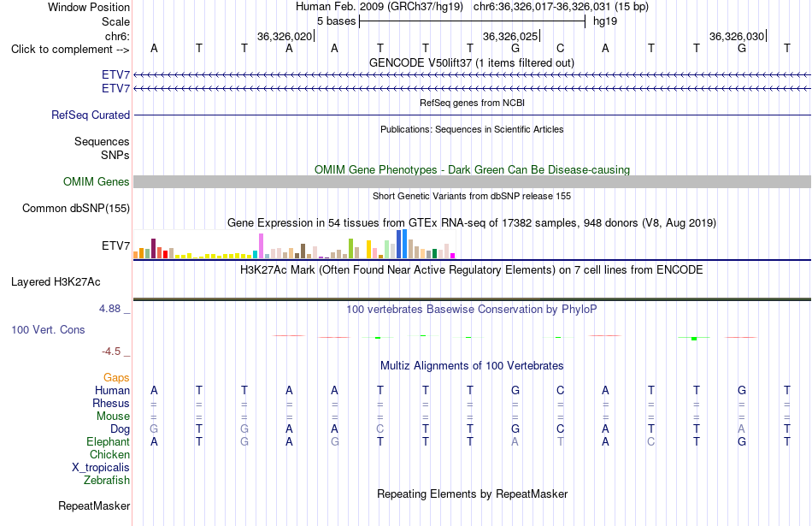Select the Mouse alignment row label
812x526 pixels.
113,417
